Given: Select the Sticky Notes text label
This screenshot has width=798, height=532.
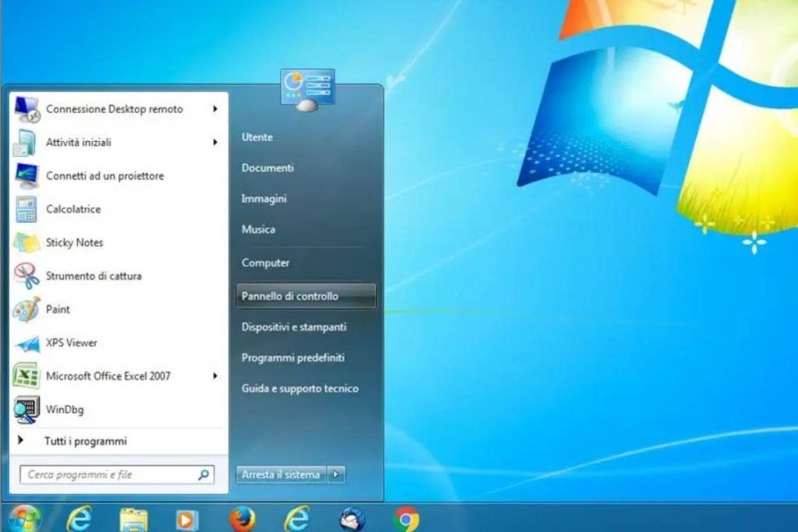Looking at the screenshot, I should click(74, 242).
